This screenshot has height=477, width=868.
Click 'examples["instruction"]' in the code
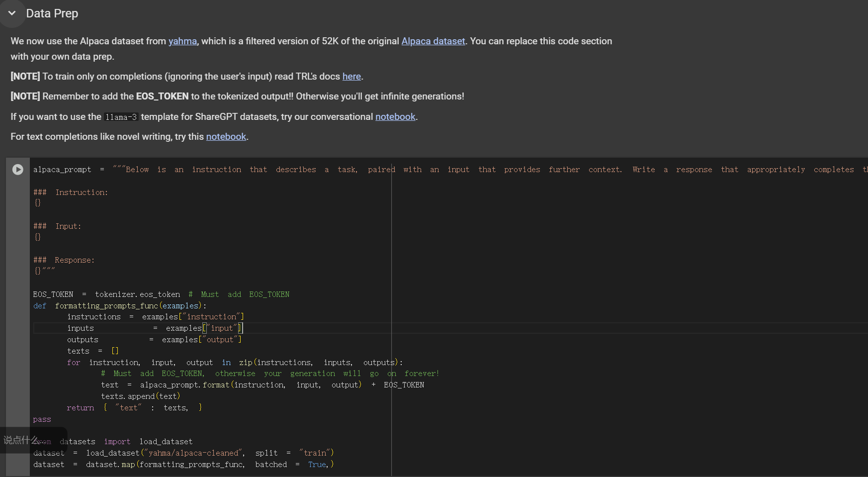pyautogui.click(x=193, y=317)
